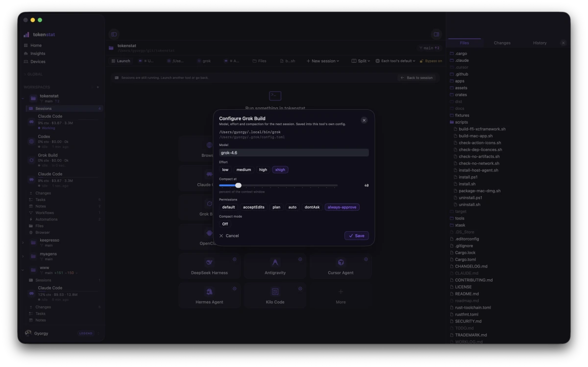Open the Working Claude Code session
588x367 pixels.
tap(64, 122)
